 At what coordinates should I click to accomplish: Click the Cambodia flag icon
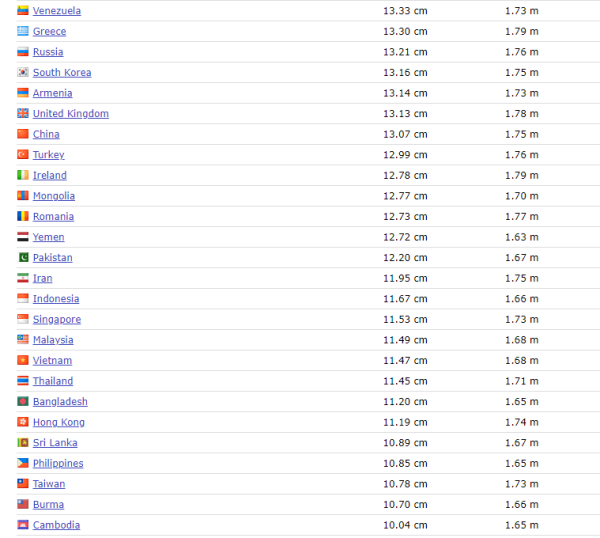coord(23,526)
